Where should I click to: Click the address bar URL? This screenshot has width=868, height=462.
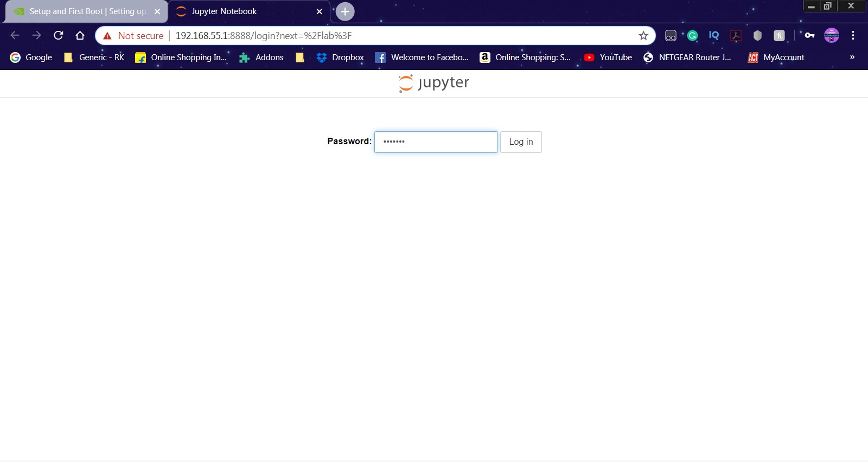pos(264,36)
